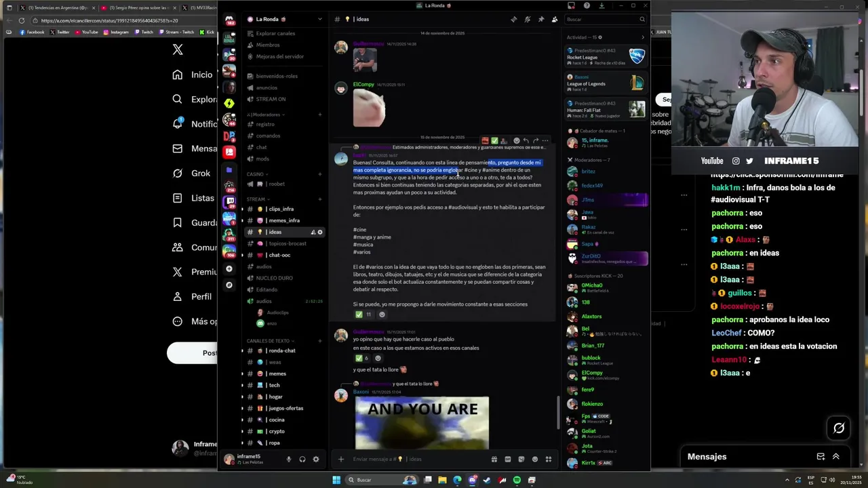Add channel to Moderadores category
868x488 pixels.
pyautogui.click(x=319, y=115)
